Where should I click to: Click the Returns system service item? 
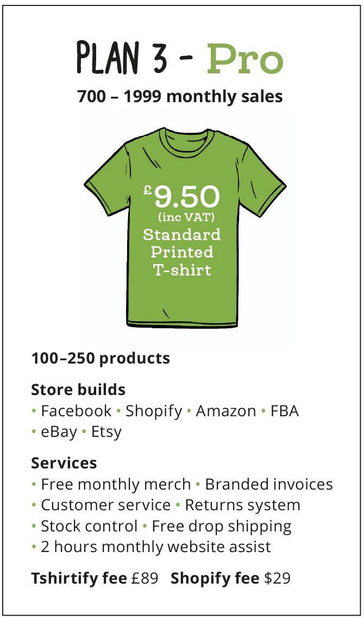point(243,505)
